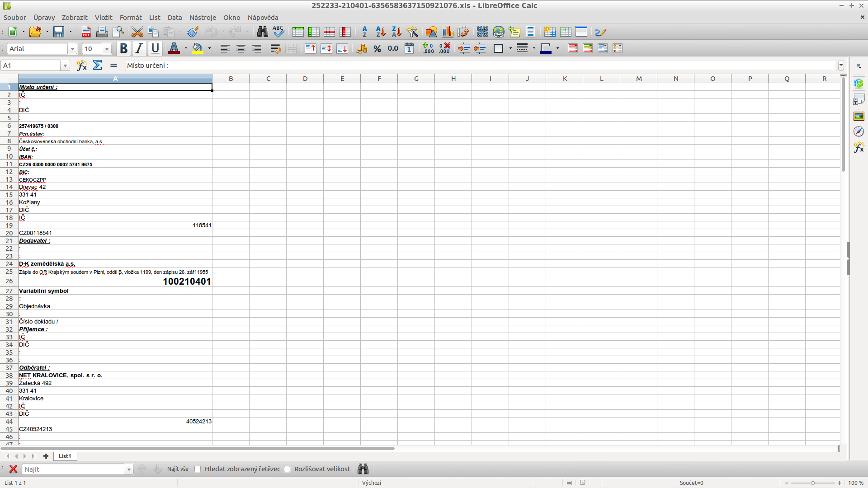Open the Name Box dropdown arrow
The image size is (868, 488).
(66, 66)
